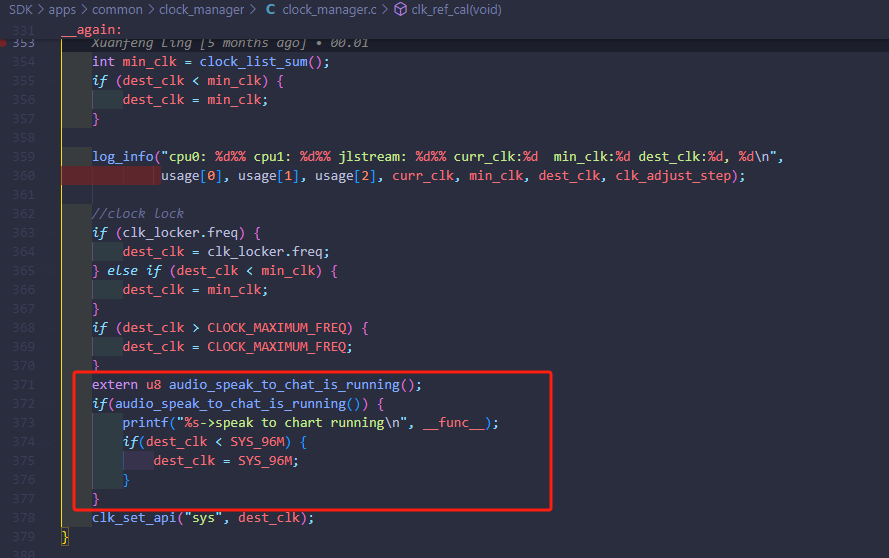Screen dimensions: 889x558
Task: Click the C file icon in breadcrumb
Action: pyautogui.click(x=270, y=9)
